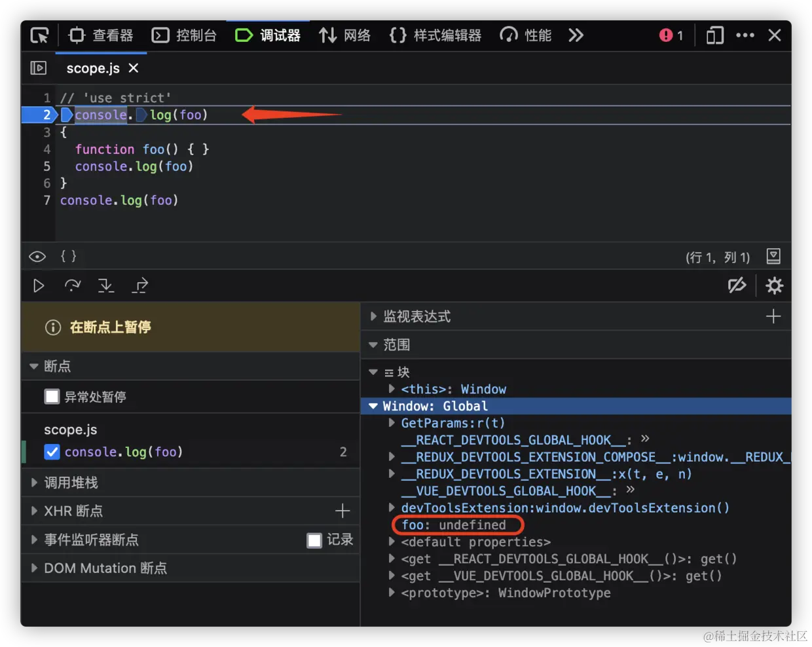Image resolution: width=812 pixels, height=647 pixels.
Task: Show more tools via the double chevron
Action: tap(576, 35)
